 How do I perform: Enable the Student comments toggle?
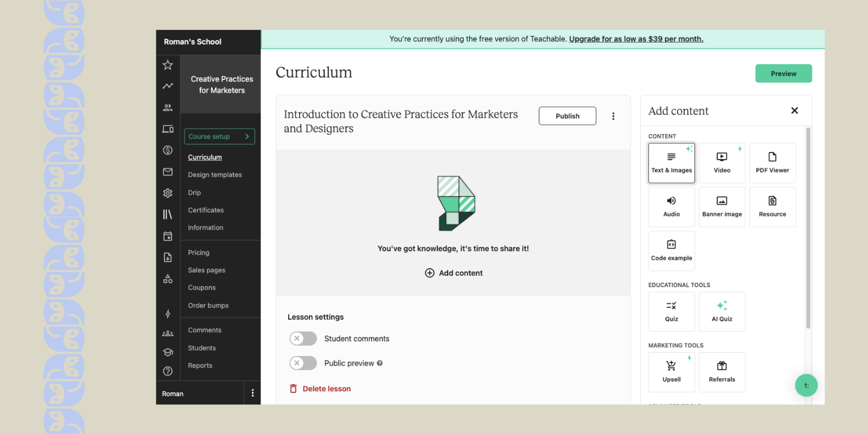[x=303, y=338]
